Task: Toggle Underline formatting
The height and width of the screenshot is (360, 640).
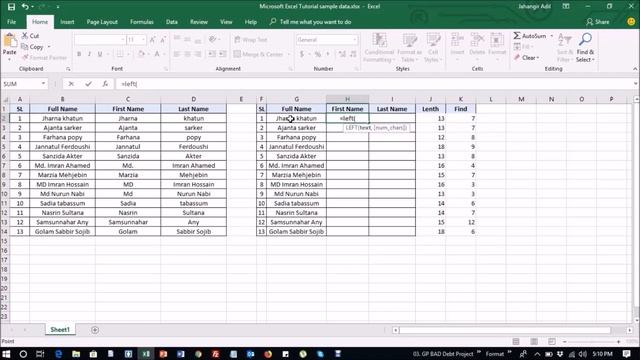Action: coord(100,54)
